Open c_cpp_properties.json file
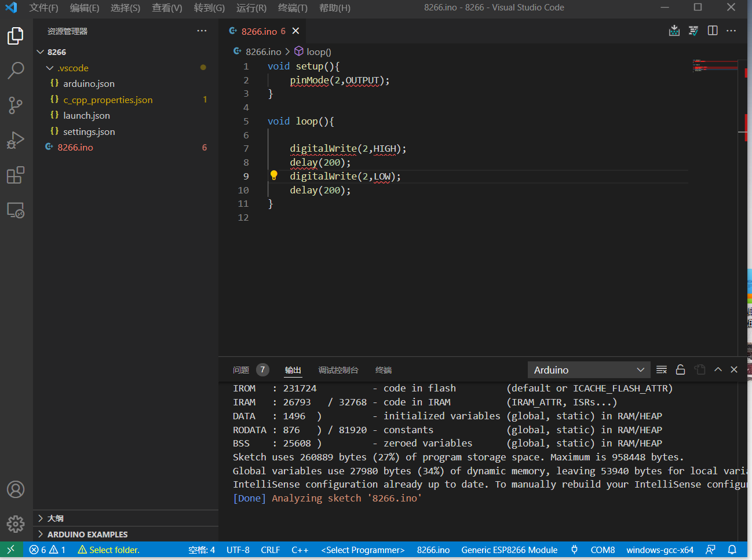Screen dimensions: 752x560 [126, 100]
